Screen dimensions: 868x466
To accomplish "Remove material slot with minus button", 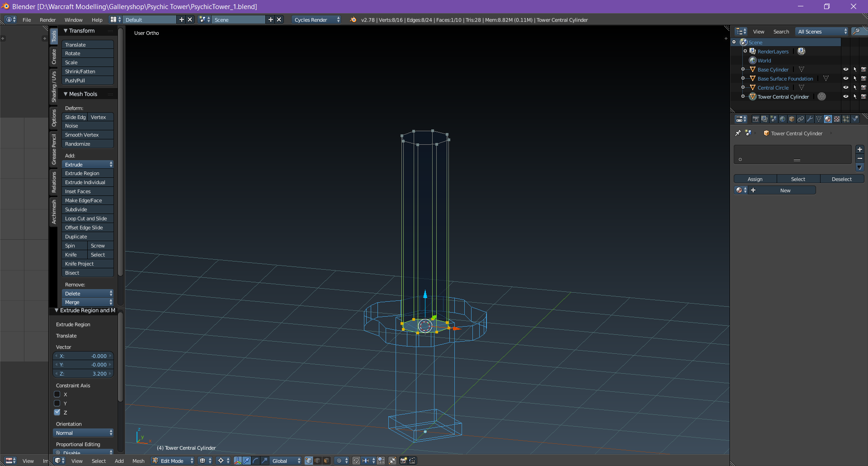I will click(860, 158).
